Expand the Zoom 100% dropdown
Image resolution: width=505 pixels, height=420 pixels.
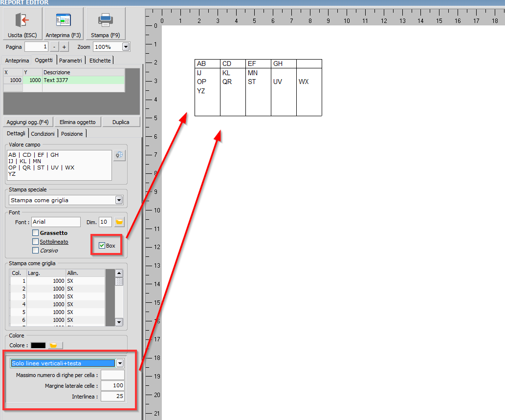coord(126,47)
